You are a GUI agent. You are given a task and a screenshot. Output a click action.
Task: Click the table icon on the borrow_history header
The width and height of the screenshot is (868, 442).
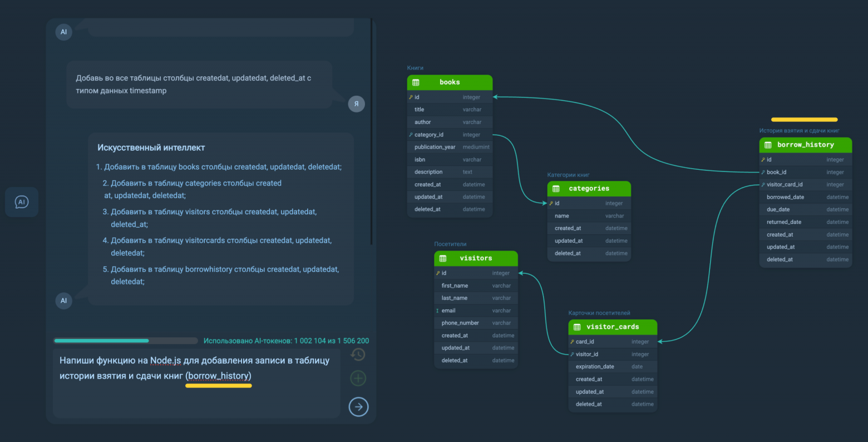pos(767,144)
